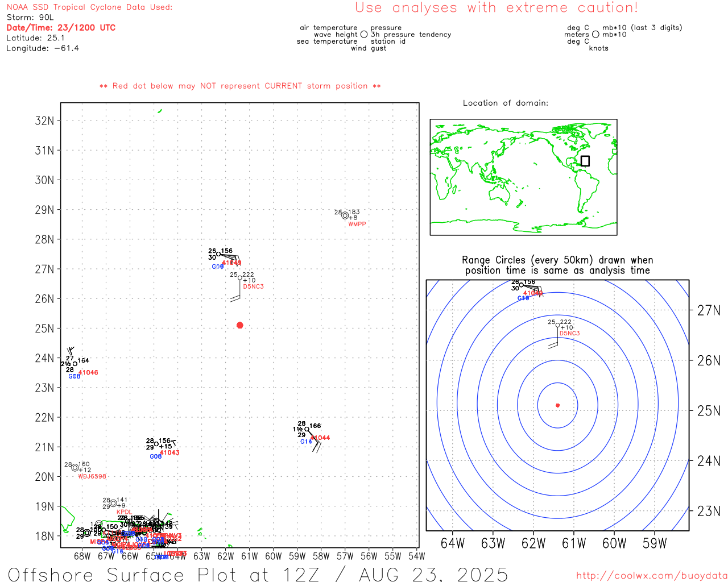Click the Date/Time 23/1200 UTC text
This screenshot has width=728, height=582.
coord(61,27)
